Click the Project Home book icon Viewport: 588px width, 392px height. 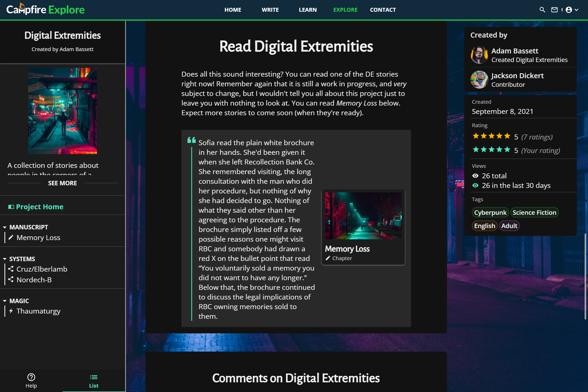[x=11, y=207]
